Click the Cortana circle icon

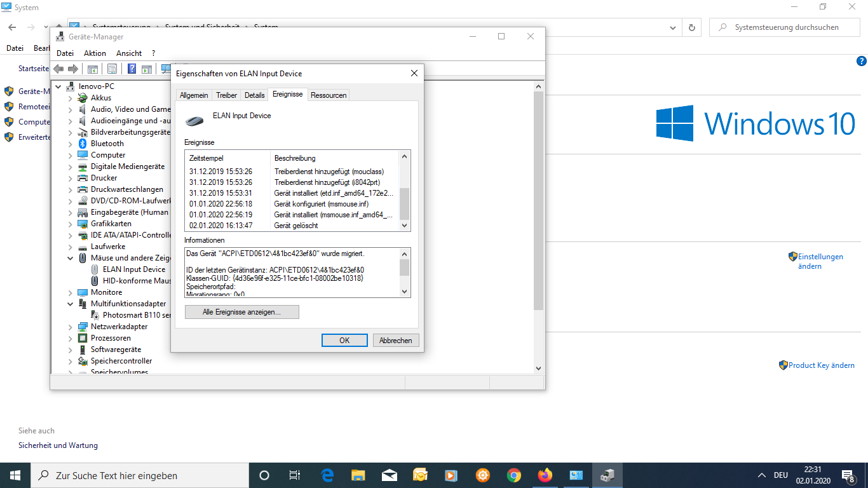click(x=264, y=475)
